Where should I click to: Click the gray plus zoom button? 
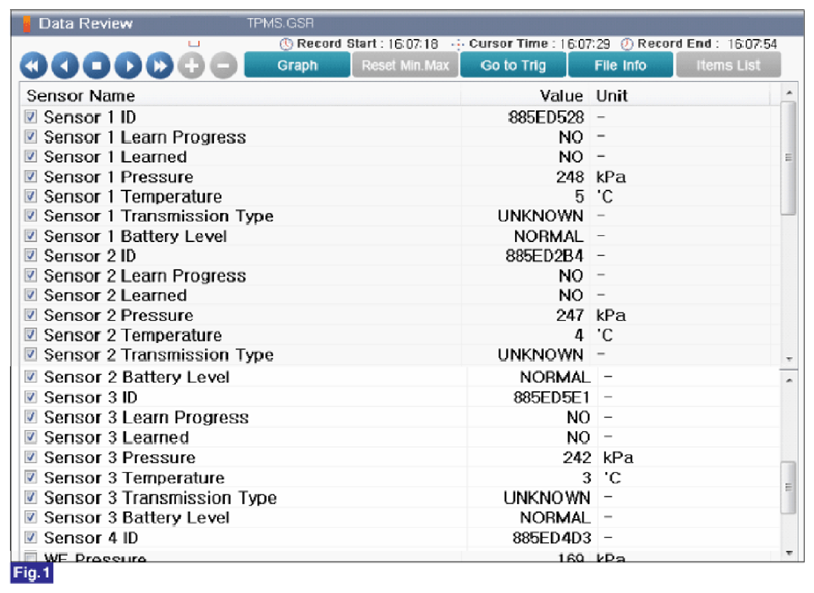click(192, 66)
